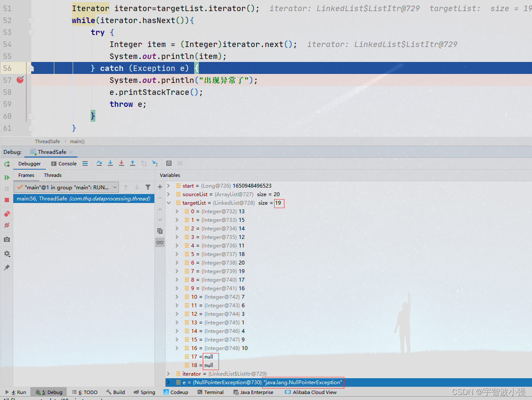
Task: Switch to the Threads tab
Action: pyautogui.click(x=52, y=175)
